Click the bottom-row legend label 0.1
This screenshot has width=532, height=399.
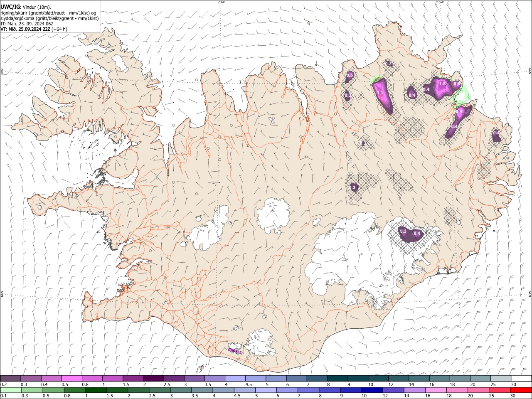[x=3, y=396]
